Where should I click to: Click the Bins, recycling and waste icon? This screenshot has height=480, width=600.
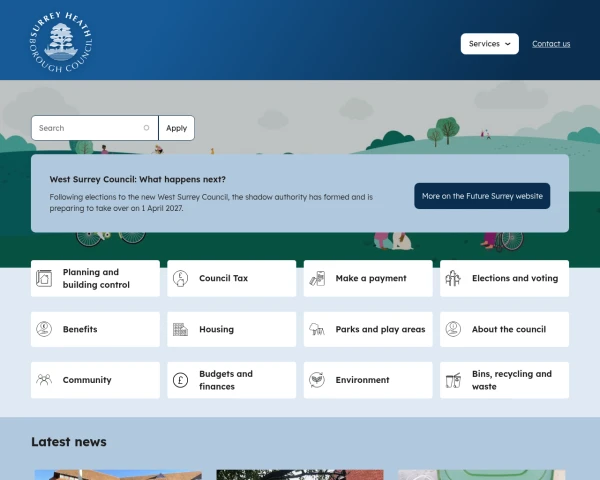tap(453, 380)
